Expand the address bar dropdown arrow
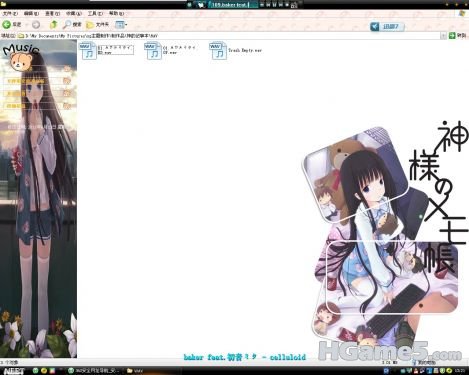The width and height of the screenshot is (469, 375). pyautogui.click(x=443, y=36)
